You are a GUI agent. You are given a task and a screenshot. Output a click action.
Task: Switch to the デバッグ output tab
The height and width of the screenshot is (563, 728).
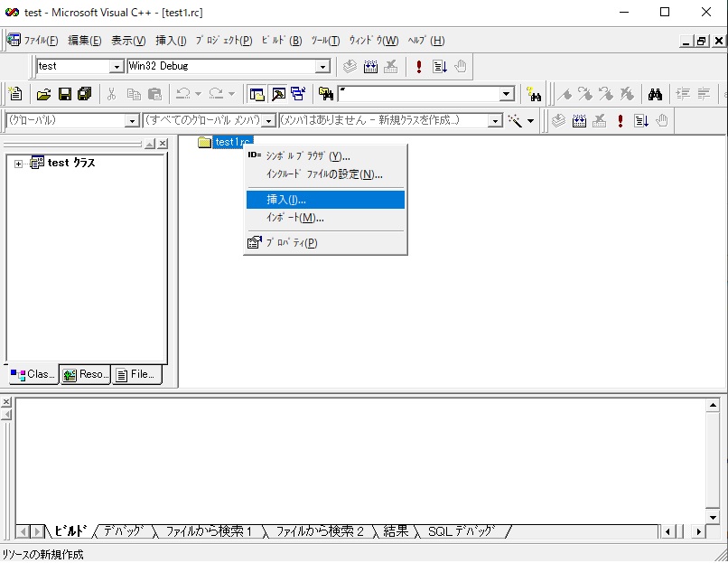(124, 531)
